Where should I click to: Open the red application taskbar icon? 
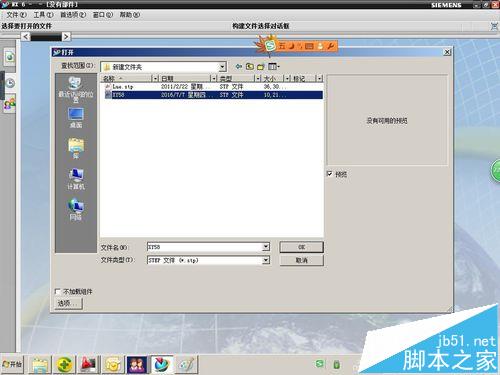pos(89,365)
